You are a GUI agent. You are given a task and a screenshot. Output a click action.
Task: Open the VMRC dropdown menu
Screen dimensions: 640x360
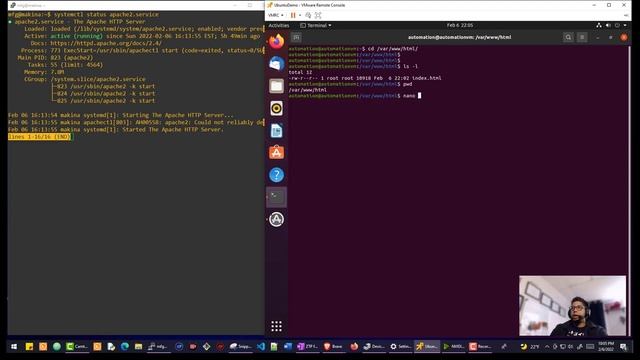pos(276,15)
